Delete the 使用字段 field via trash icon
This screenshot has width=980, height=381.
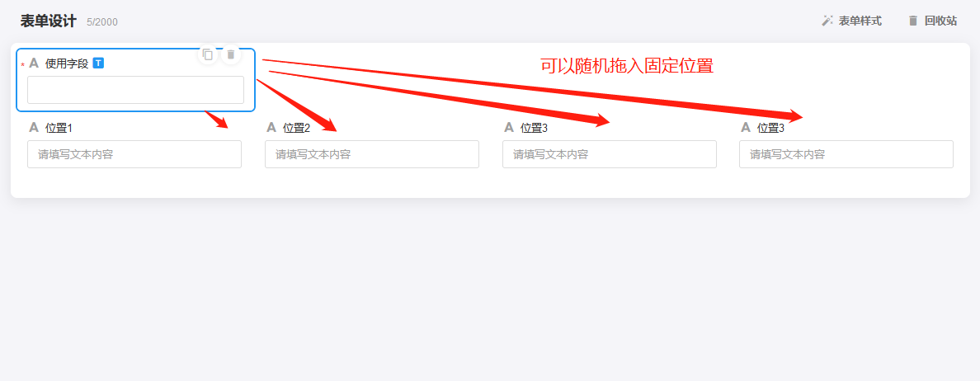tap(231, 55)
